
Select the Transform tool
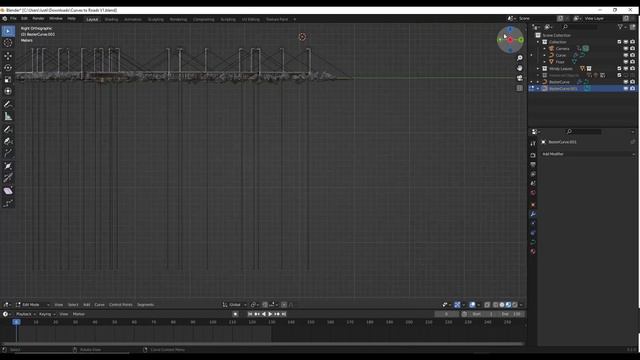(x=8, y=91)
